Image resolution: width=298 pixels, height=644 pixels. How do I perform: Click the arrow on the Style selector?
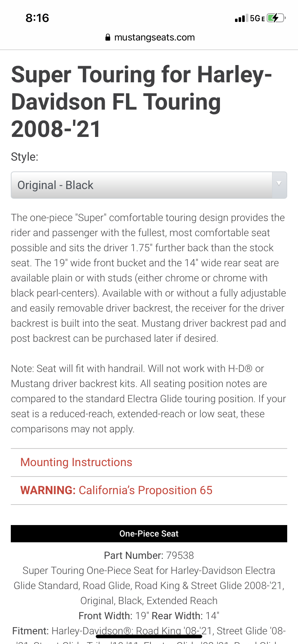pyautogui.click(x=279, y=185)
